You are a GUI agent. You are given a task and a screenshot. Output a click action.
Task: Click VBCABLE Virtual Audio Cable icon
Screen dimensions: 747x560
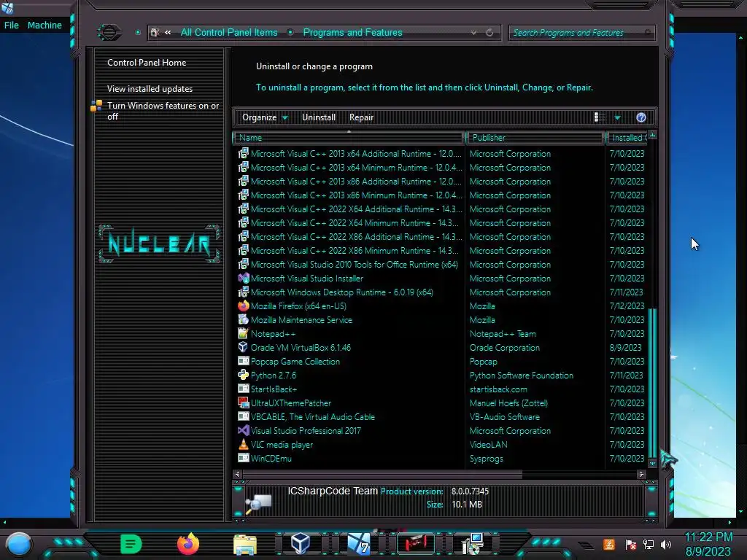tap(243, 416)
